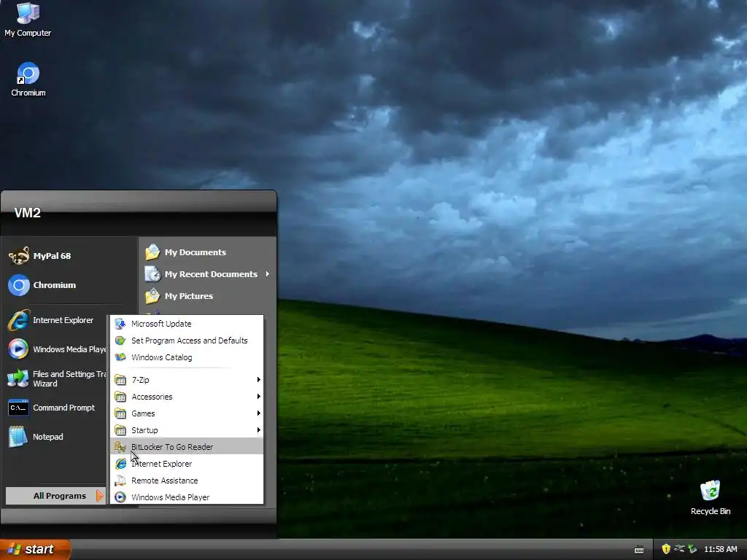Select the Recycle Bin on desktop
The image size is (747, 560).
[x=711, y=498]
